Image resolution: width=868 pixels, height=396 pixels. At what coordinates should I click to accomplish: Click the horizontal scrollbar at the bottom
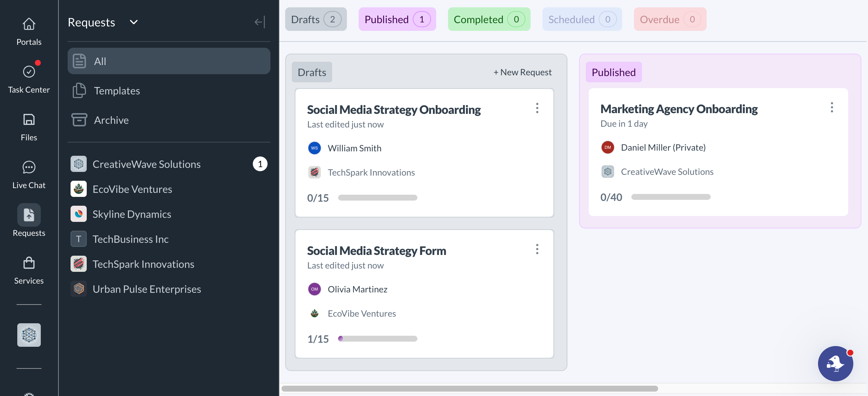pos(469,389)
